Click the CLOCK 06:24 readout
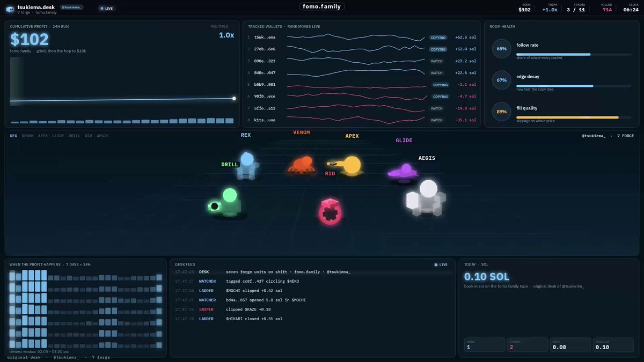 tap(631, 8)
